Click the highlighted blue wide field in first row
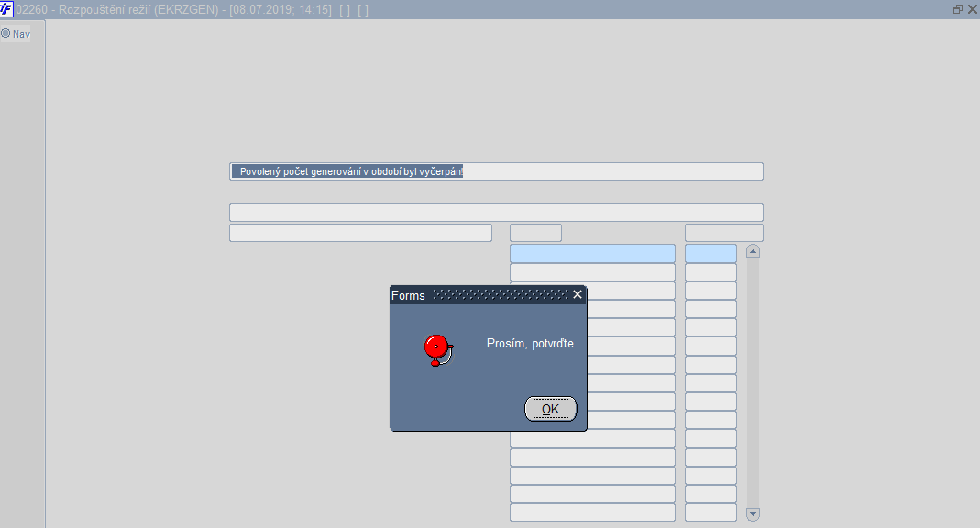980x528 pixels. tap(592, 253)
